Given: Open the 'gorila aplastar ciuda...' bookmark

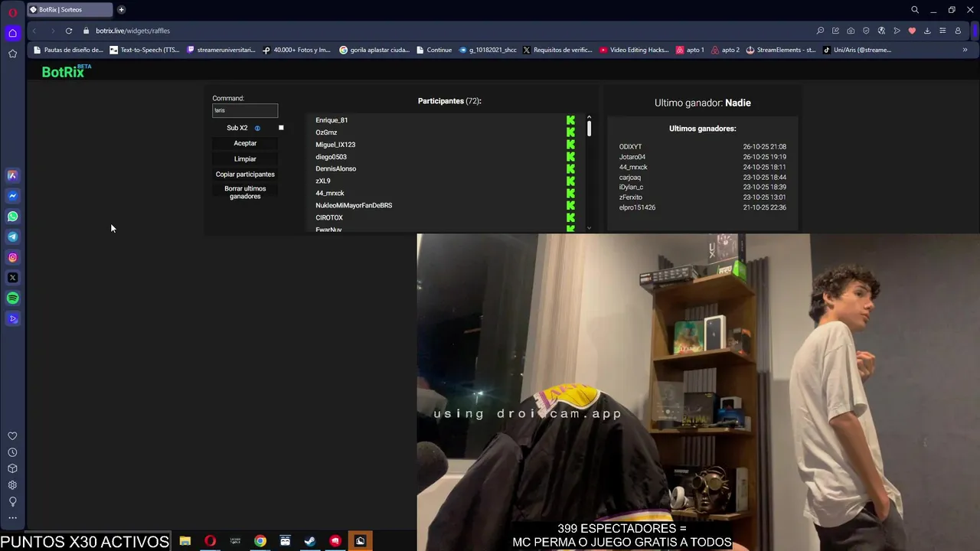Looking at the screenshot, I should 374,50.
